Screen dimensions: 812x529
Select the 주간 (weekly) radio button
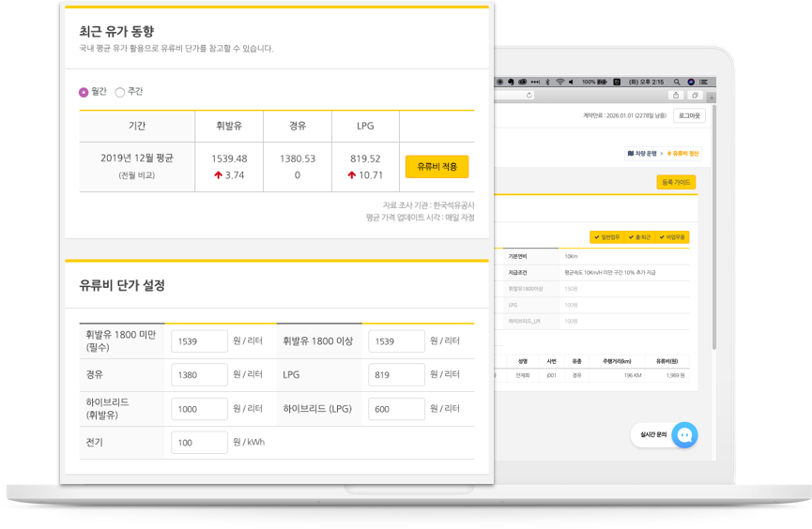tap(119, 92)
